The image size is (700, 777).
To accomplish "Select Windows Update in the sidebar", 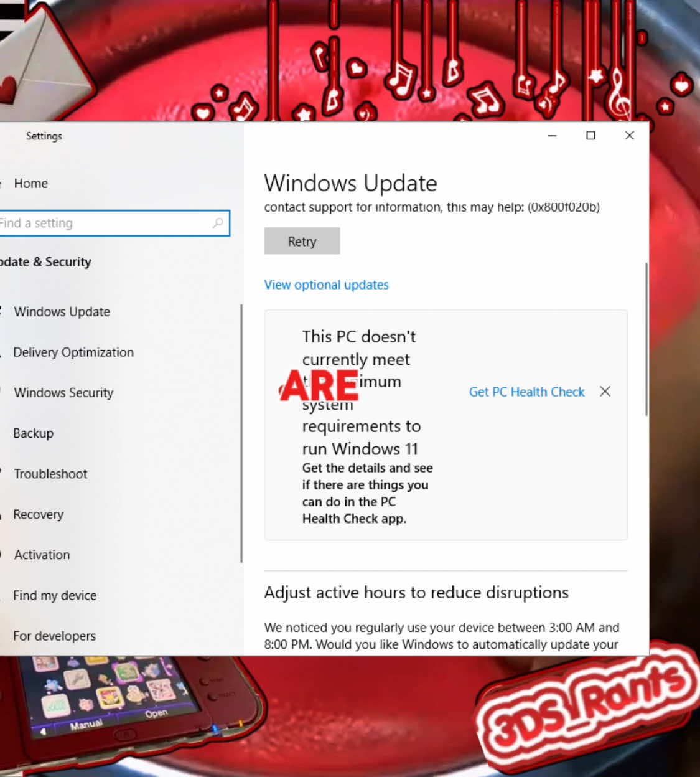I will (62, 311).
